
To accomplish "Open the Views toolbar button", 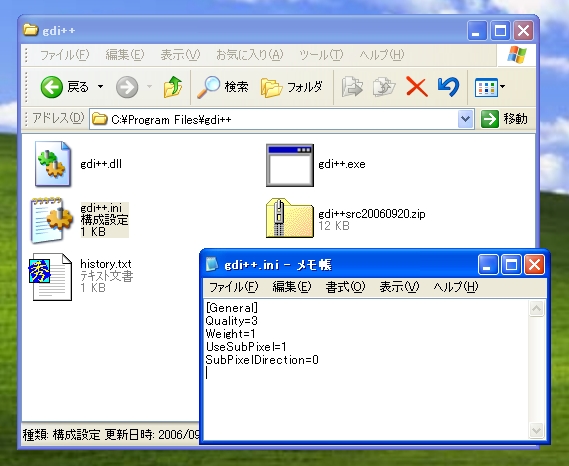I will click(486, 87).
